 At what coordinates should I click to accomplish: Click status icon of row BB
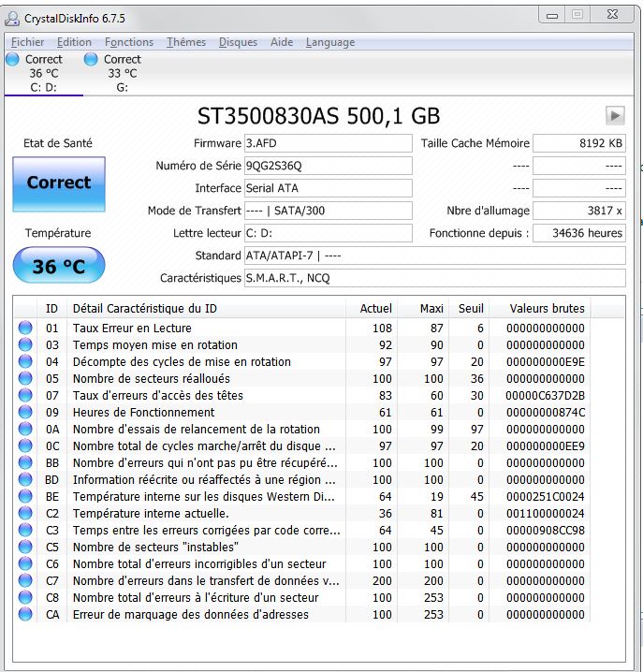25,463
